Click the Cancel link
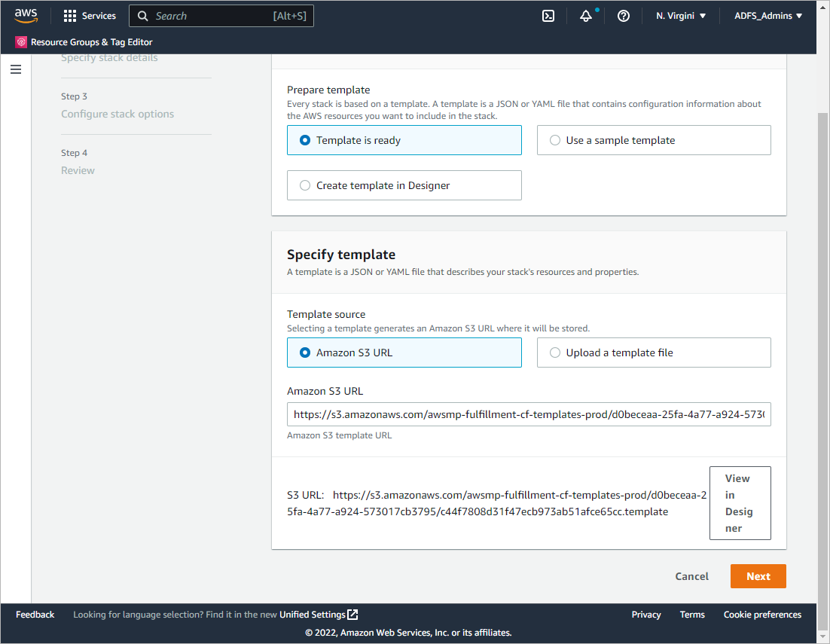This screenshot has height=644, width=830. click(x=691, y=576)
